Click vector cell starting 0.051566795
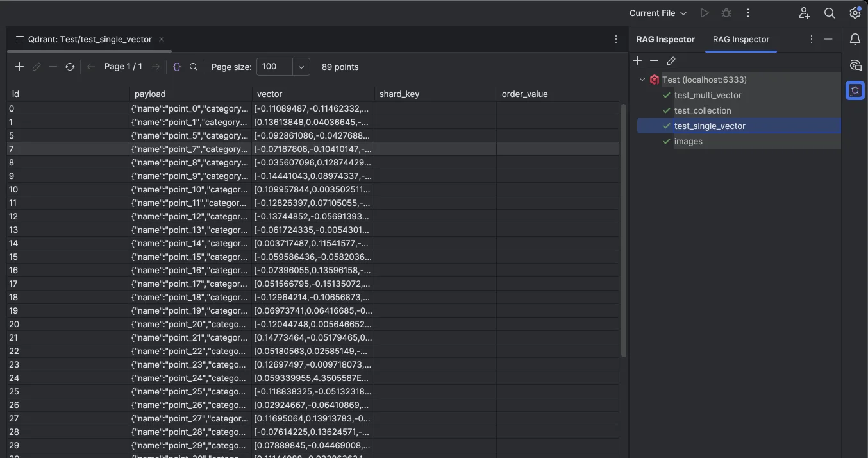 [x=313, y=284]
